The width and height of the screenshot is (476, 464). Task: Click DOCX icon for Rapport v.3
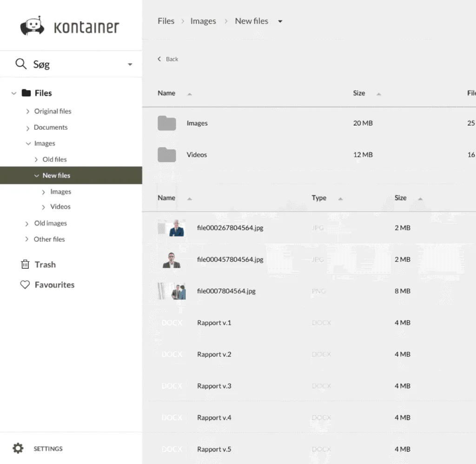pyautogui.click(x=172, y=385)
